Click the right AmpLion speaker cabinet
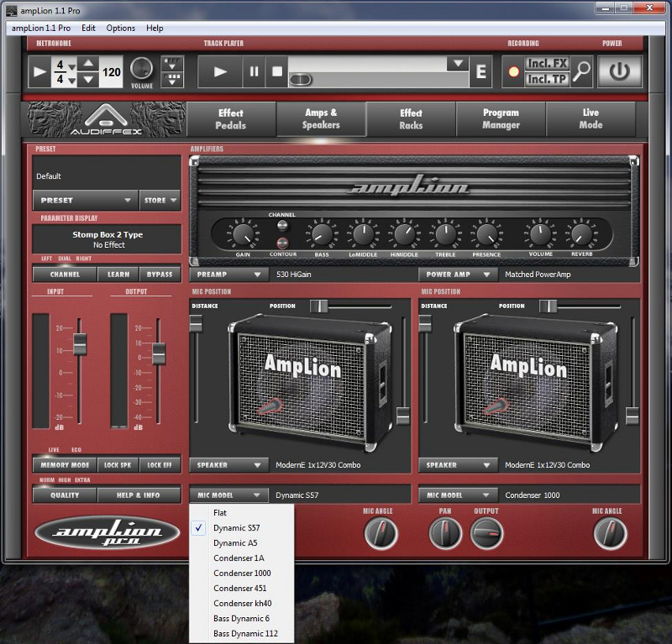The width and height of the screenshot is (672, 644). pos(536,382)
